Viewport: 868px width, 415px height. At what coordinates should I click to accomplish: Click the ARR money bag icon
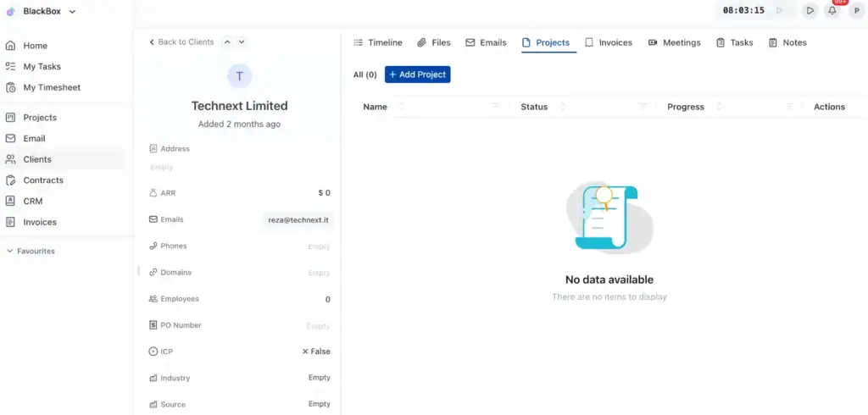coord(153,193)
